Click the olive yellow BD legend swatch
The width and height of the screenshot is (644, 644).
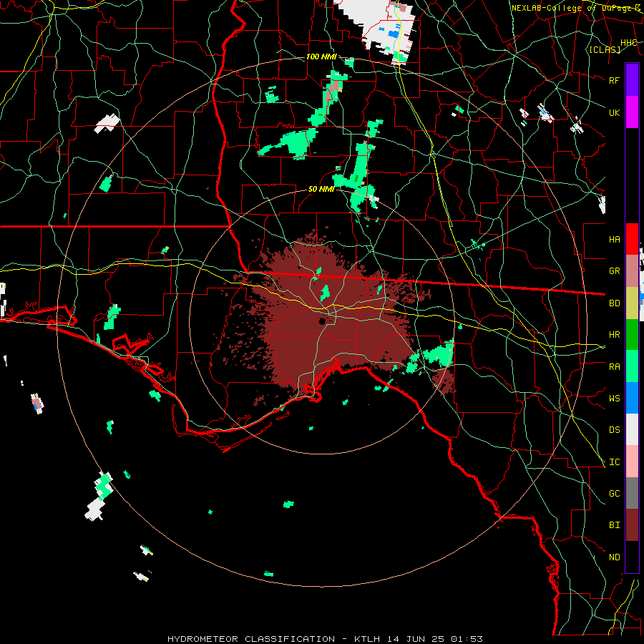point(632,303)
